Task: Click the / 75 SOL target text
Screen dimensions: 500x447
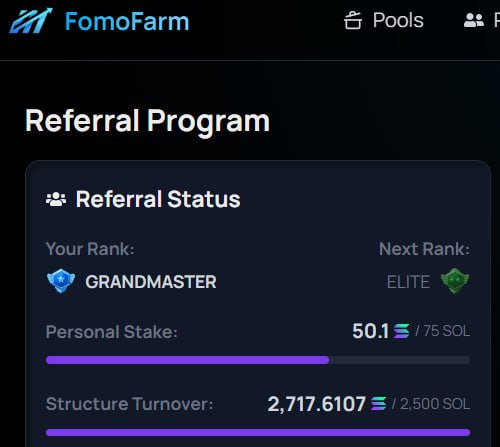Action: (443, 331)
